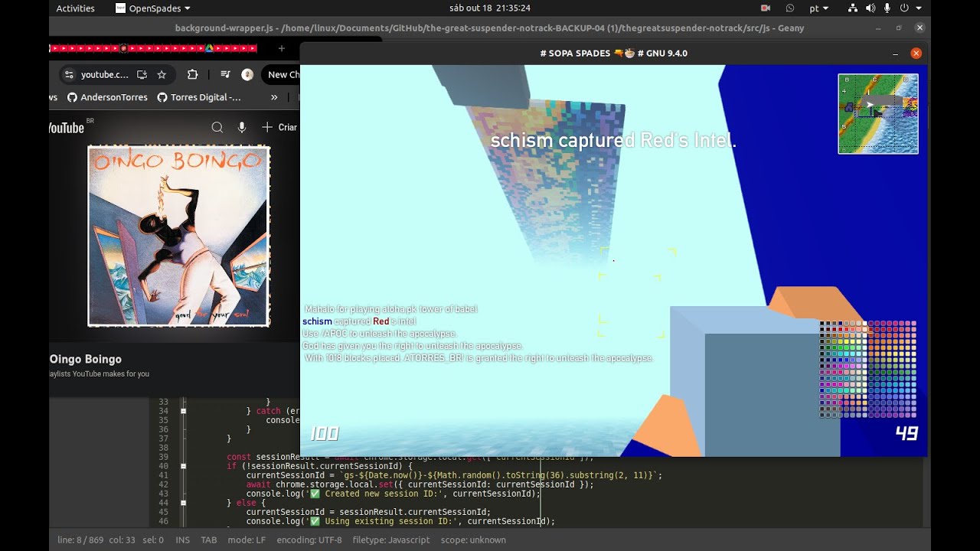Open a new browser tab with plus
Screen dimensions: 980x551
tap(281, 48)
